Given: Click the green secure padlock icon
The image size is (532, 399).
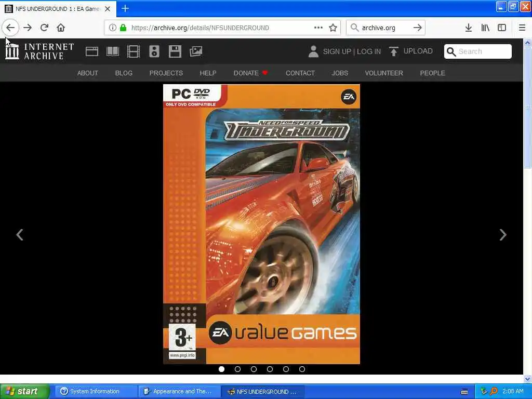Looking at the screenshot, I should click(x=123, y=28).
